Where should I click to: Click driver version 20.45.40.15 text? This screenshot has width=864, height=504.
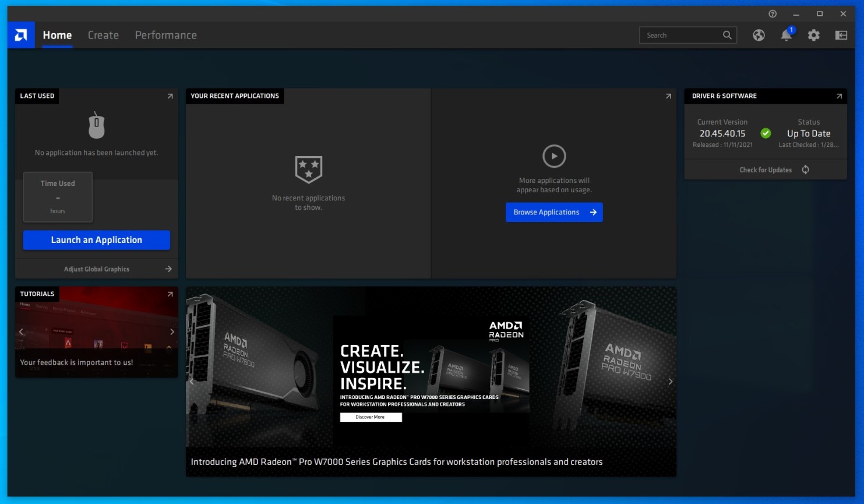[722, 133]
